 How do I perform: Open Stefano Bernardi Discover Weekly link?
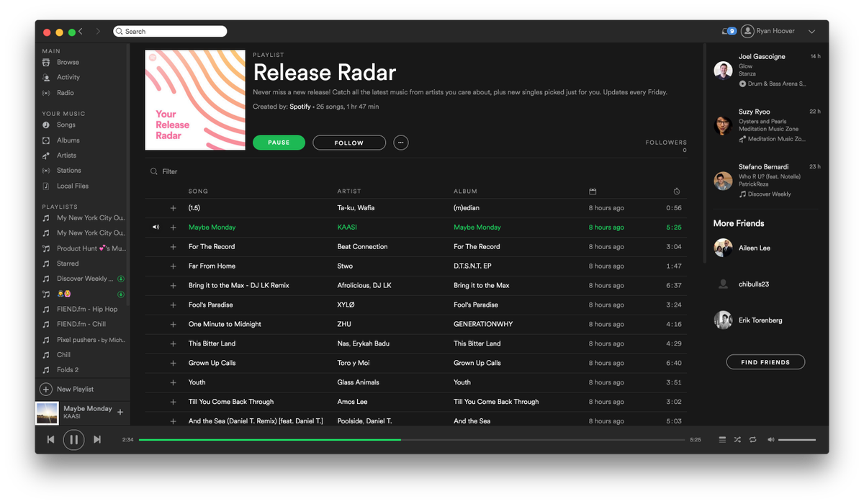[x=769, y=194]
